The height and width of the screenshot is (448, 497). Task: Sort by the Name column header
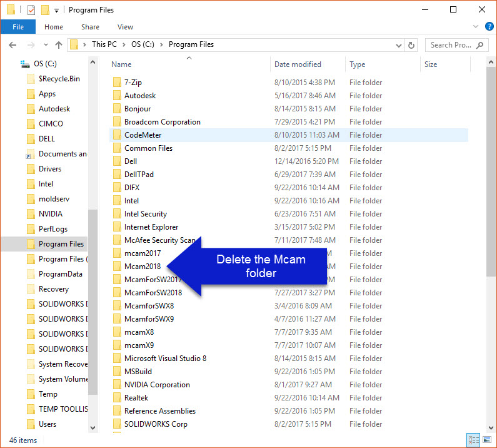[121, 64]
